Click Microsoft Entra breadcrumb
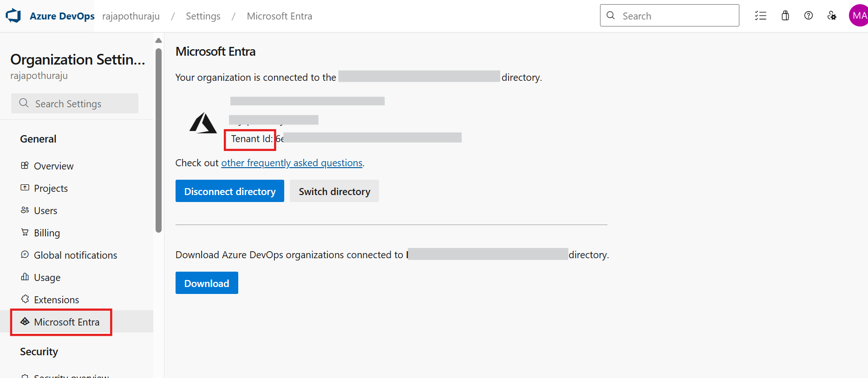Viewport: 868px width, 378px height. coord(280,16)
